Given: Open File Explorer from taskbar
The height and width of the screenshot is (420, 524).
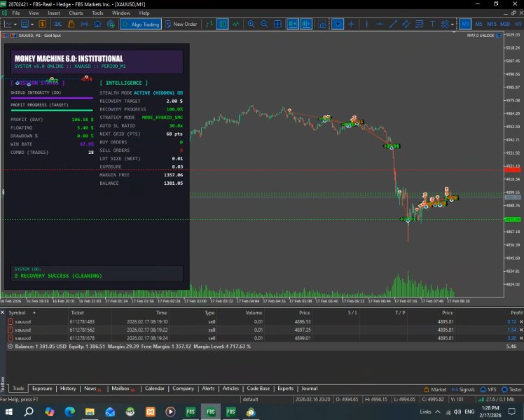Looking at the screenshot, I should [90, 412].
